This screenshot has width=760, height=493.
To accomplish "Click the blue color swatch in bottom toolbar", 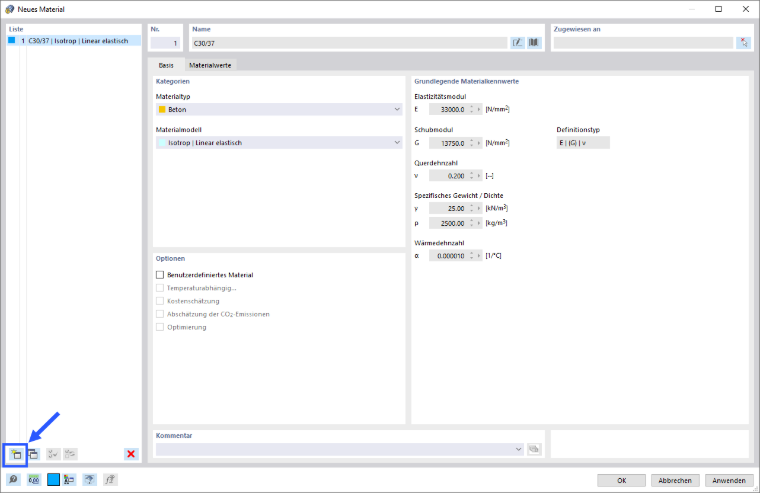I will click(x=53, y=480).
